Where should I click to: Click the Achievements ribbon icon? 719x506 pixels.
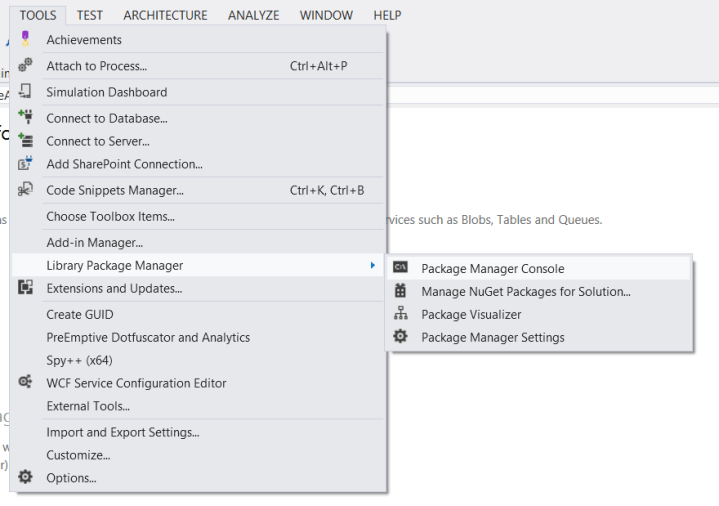click(x=26, y=39)
